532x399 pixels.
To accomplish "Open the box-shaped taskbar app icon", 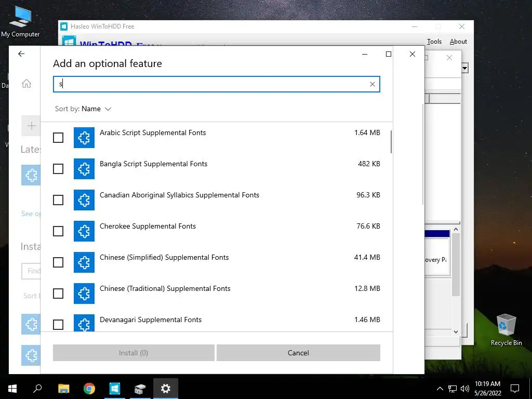I will [x=140, y=389].
